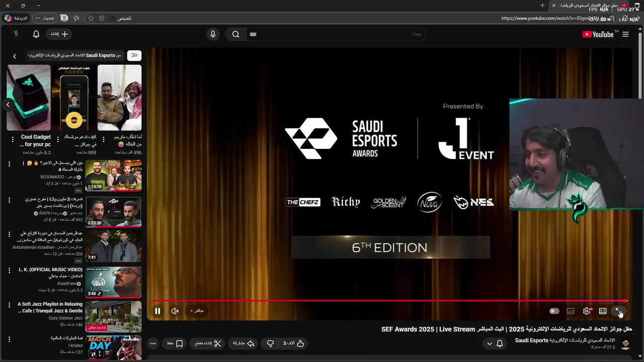Screen dimensions: 644x362
Task: Open the Abdulrahman Alsadhan 7:41 video
Action: (113, 246)
